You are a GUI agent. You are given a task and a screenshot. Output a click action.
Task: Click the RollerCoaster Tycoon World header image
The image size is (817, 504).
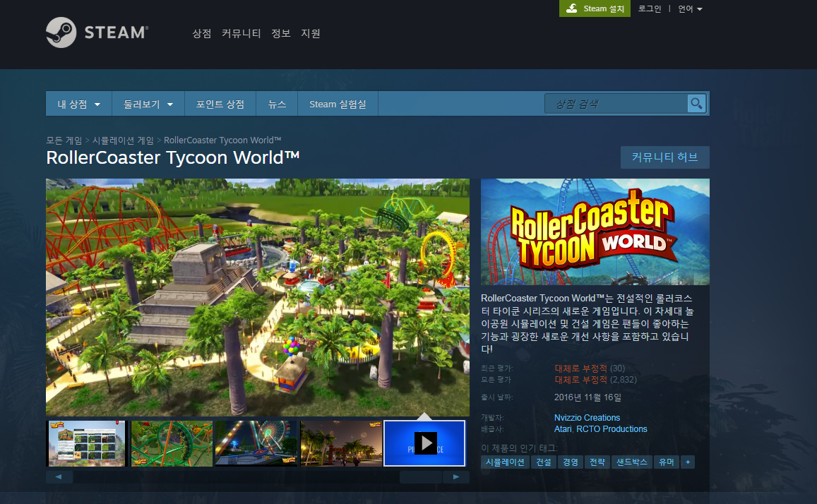[x=595, y=232]
